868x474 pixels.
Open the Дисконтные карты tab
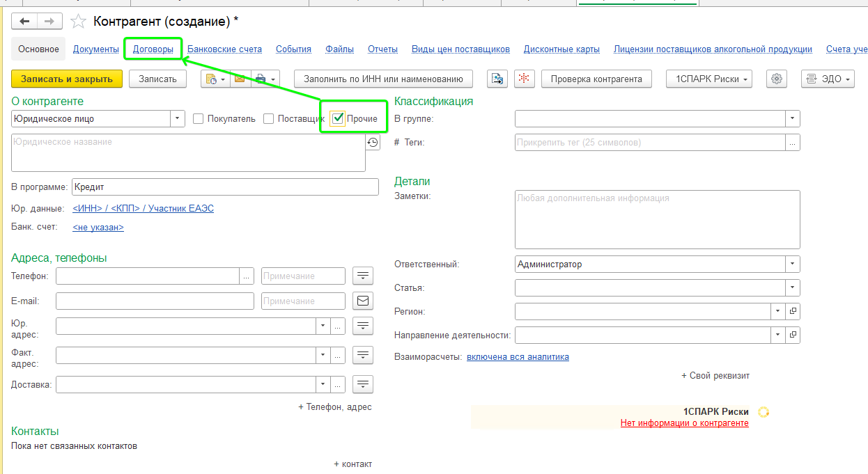[562, 49]
